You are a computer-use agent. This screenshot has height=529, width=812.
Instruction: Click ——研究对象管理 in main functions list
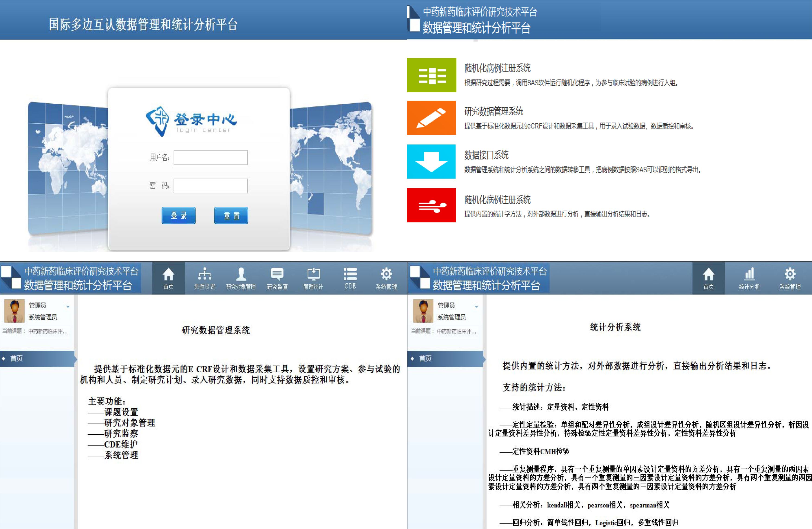point(122,423)
